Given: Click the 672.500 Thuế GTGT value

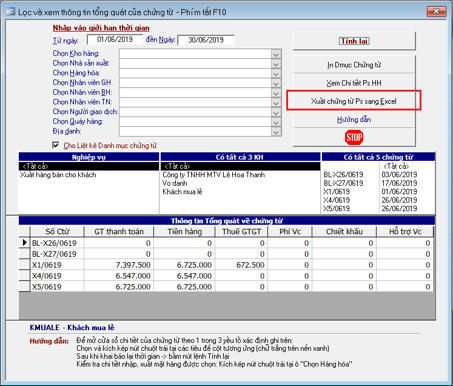Looking at the screenshot, I should (x=241, y=265).
